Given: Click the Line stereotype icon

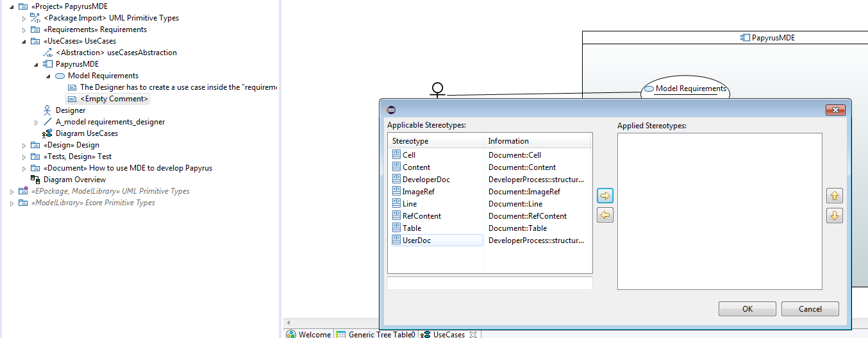Looking at the screenshot, I should pyautogui.click(x=396, y=204).
